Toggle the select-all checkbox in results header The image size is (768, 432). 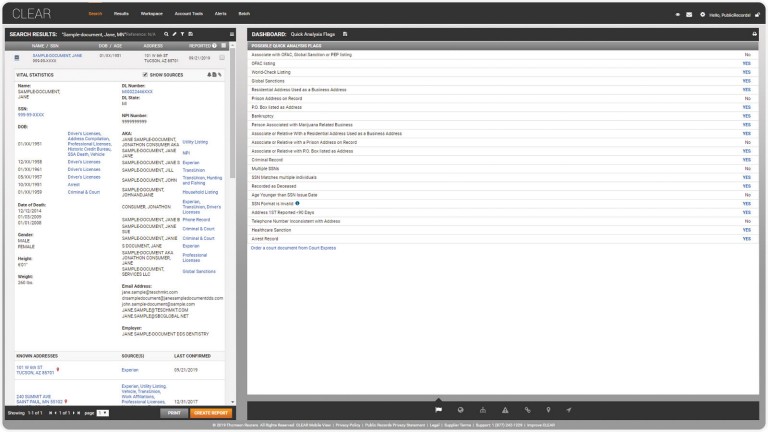tap(222, 45)
